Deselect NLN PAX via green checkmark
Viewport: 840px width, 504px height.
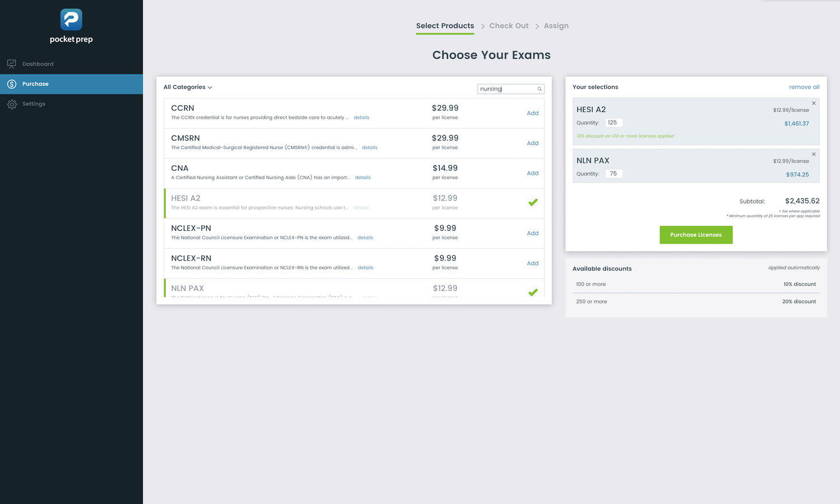(533, 292)
